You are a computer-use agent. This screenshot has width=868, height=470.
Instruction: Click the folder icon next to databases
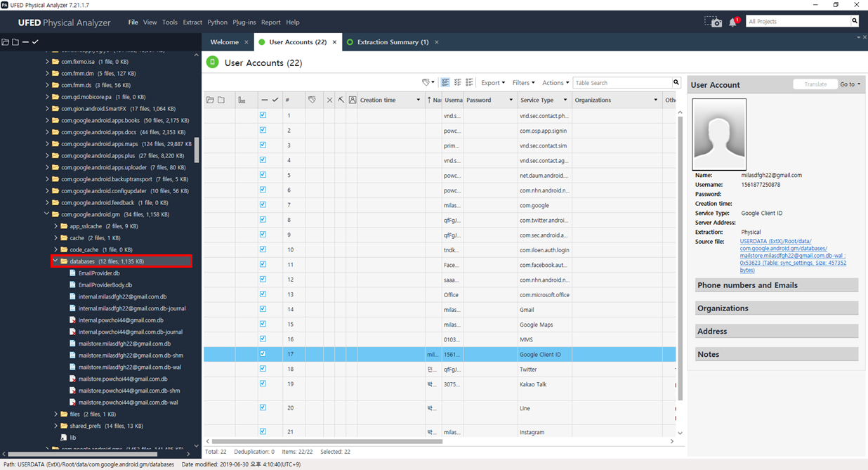(64, 261)
